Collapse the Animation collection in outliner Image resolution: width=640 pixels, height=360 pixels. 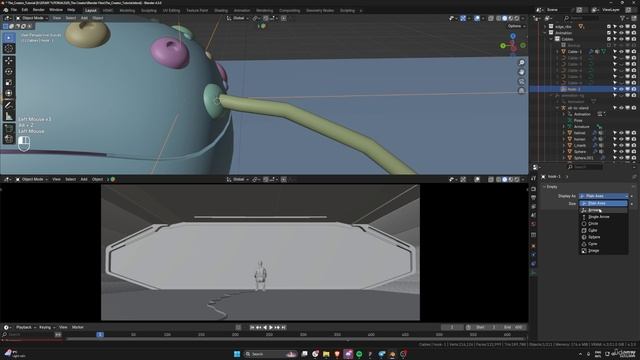pyautogui.click(x=546, y=33)
